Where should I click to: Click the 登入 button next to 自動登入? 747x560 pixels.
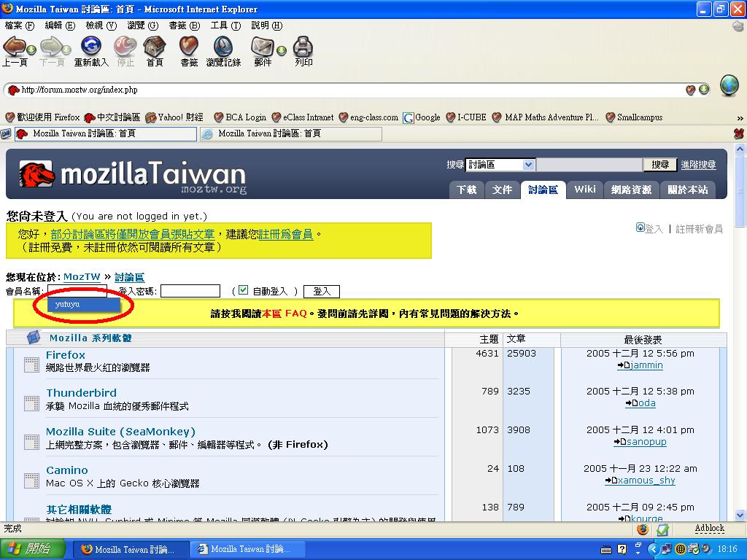point(322,292)
